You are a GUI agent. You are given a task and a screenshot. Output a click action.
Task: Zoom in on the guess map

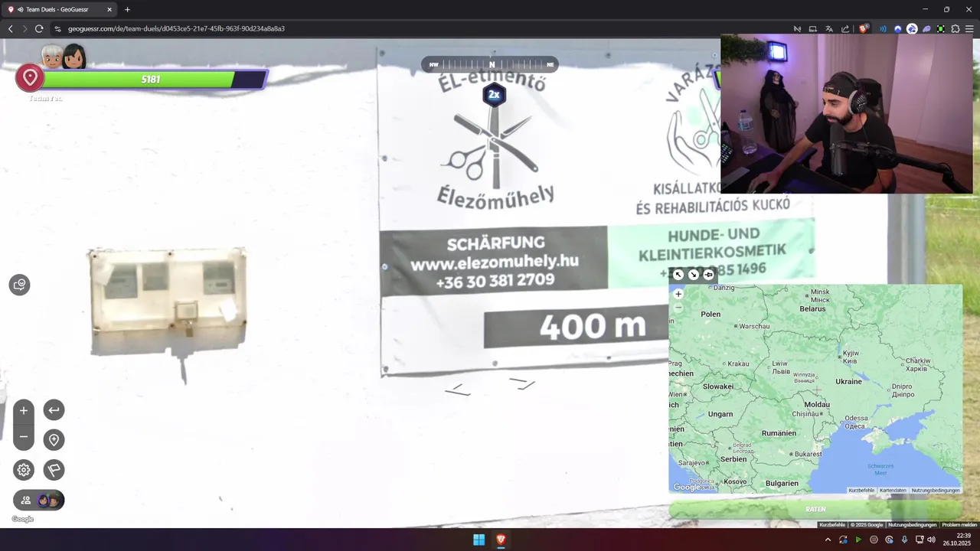[x=678, y=294]
